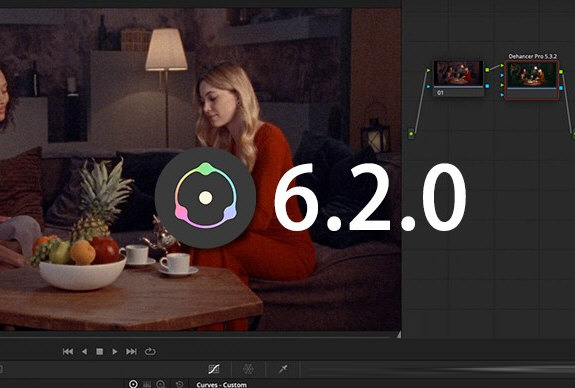
Task: Jump to first frame in viewer transport
Action: [68, 352]
